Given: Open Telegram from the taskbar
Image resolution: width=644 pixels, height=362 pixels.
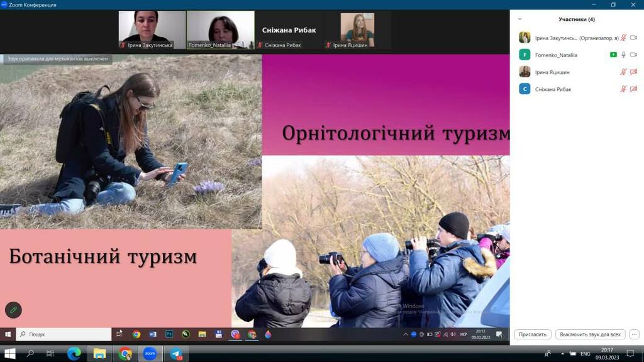Looking at the screenshot, I should click(x=176, y=354).
